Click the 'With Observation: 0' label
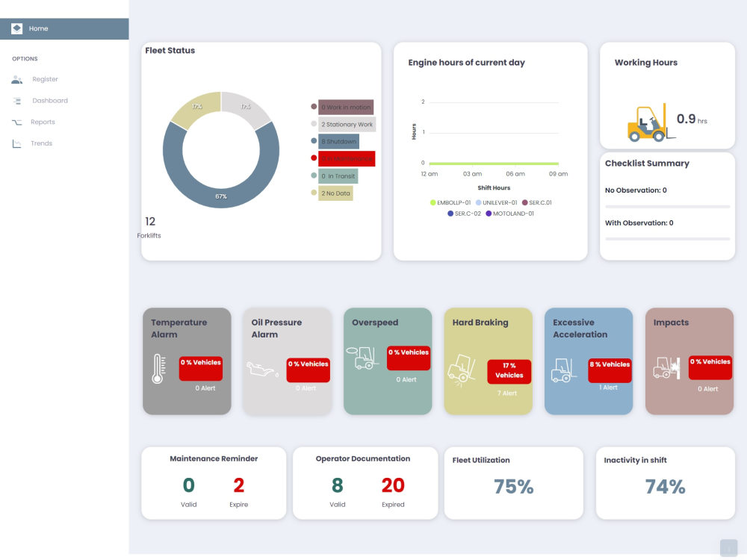The width and height of the screenshot is (747, 560). [639, 223]
